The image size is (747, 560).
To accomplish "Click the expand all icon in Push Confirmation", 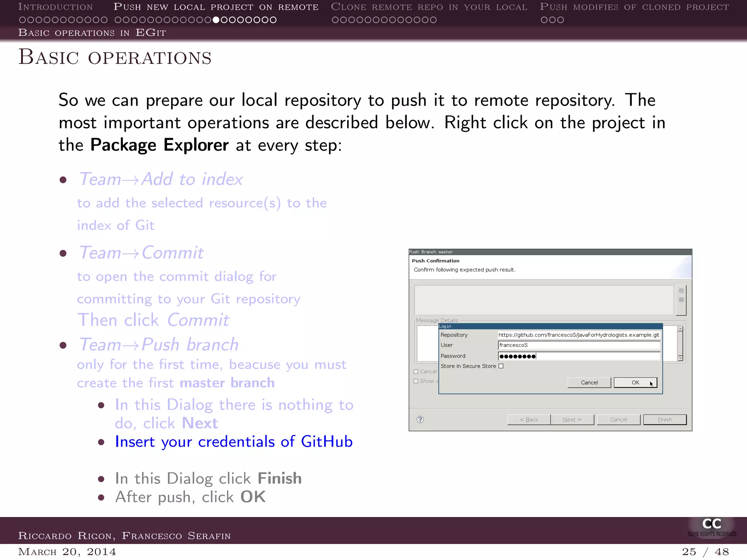I will tap(681, 300).
